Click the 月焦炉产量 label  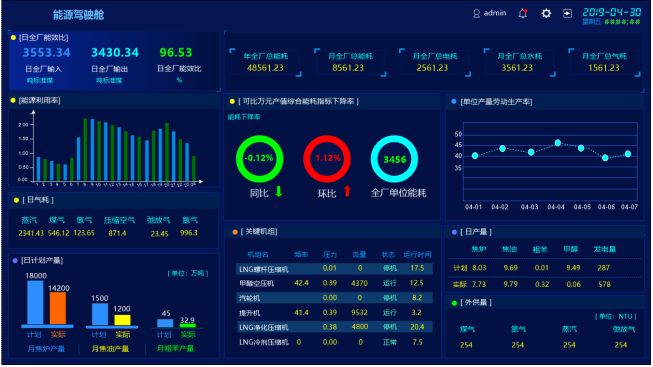(46, 349)
